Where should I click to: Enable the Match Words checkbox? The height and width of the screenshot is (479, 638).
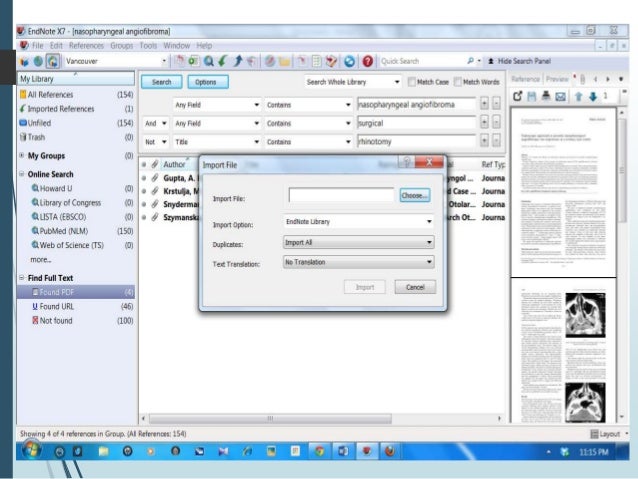[457, 82]
